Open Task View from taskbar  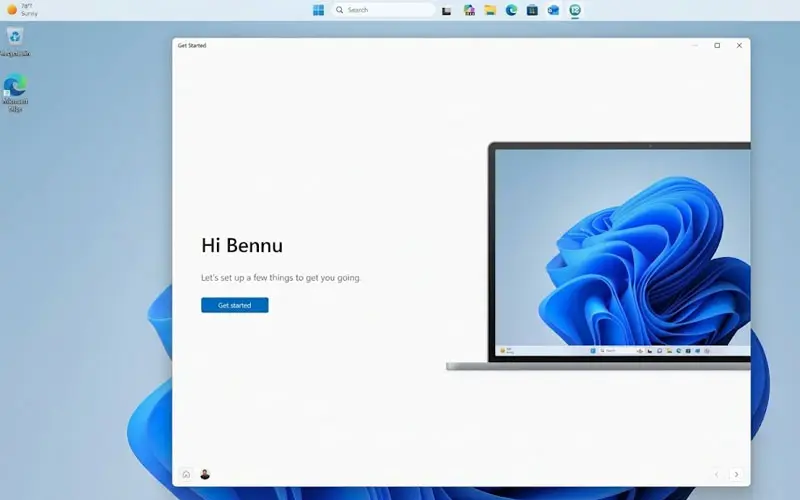[x=446, y=10]
